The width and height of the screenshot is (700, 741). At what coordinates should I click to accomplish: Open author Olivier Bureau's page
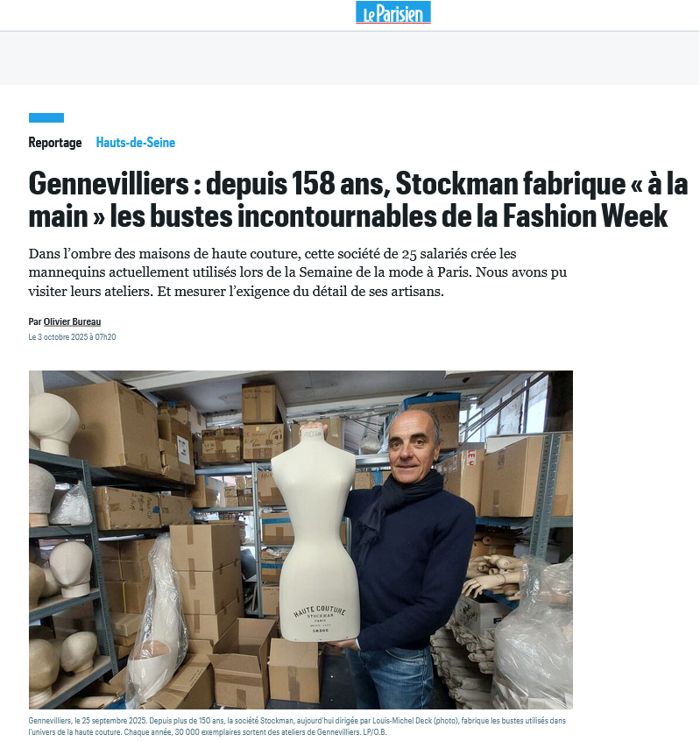[x=73, y=321]
